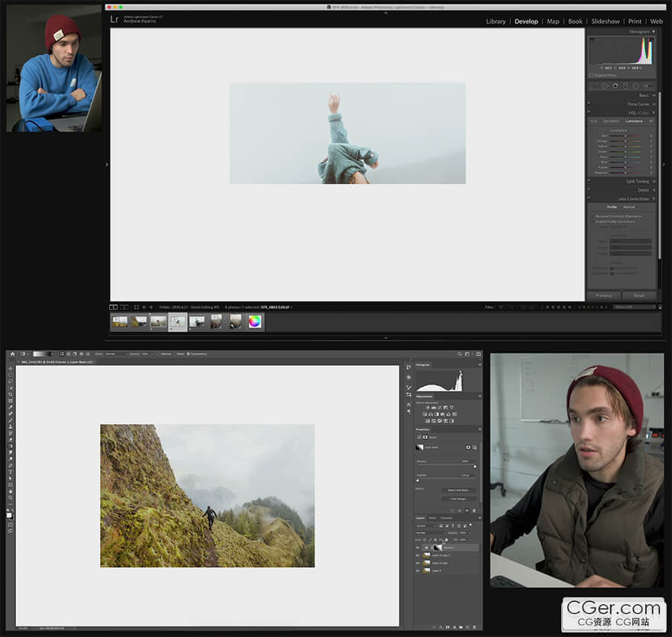
Task: Expand the Basic panel in Lightroom
Action: (644, 95)
